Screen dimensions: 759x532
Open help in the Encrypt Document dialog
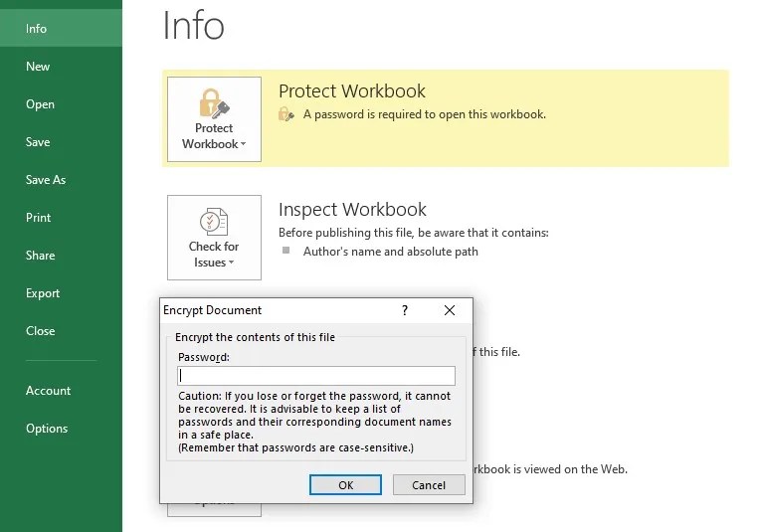pyautogui.click(x=405, y=310)
